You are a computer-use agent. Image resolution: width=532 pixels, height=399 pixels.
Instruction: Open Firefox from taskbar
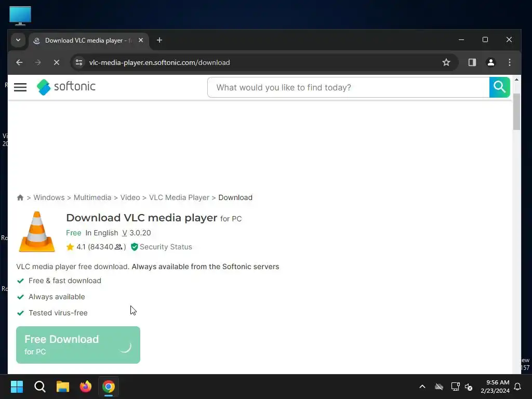86,387
